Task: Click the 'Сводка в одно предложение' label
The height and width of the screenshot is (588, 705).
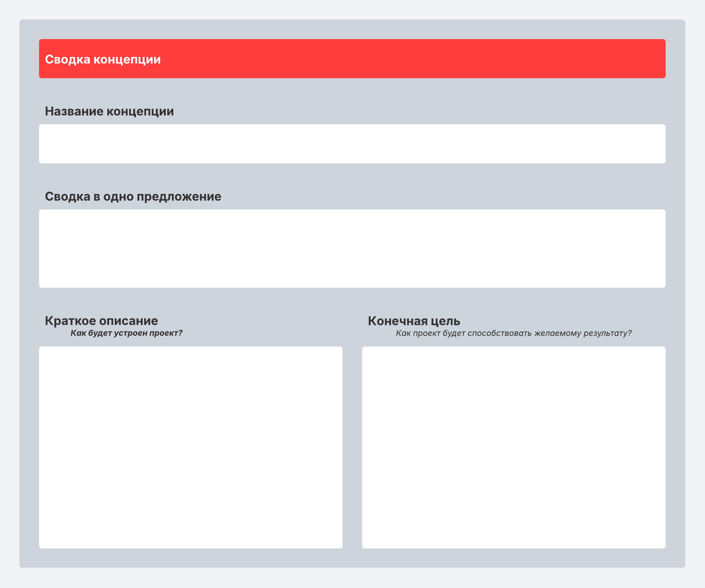Action: 133,197
